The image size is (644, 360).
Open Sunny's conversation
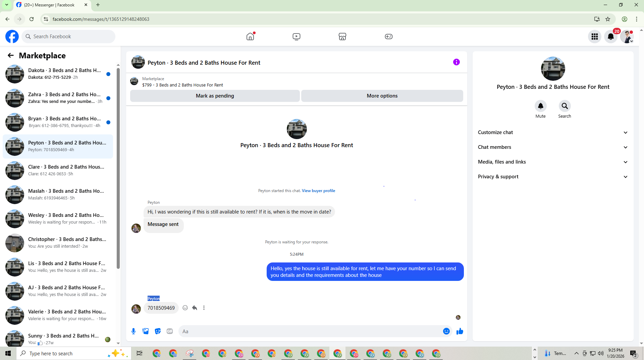coord(58,338)
